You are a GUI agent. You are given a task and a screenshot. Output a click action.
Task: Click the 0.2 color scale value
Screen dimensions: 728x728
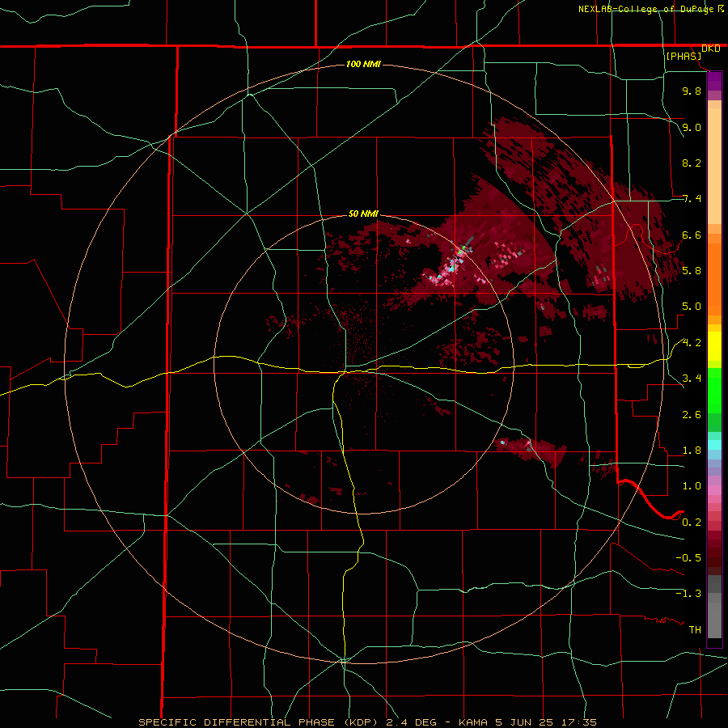692,523
